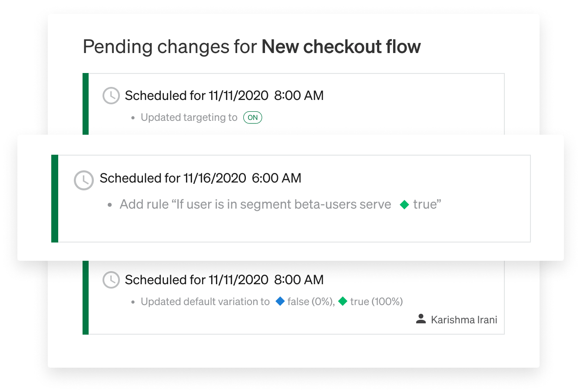Click the "false (0%)" variation label
Viewport: 583px width, 392px height.
pyautogui.click(x=311, y=302)
